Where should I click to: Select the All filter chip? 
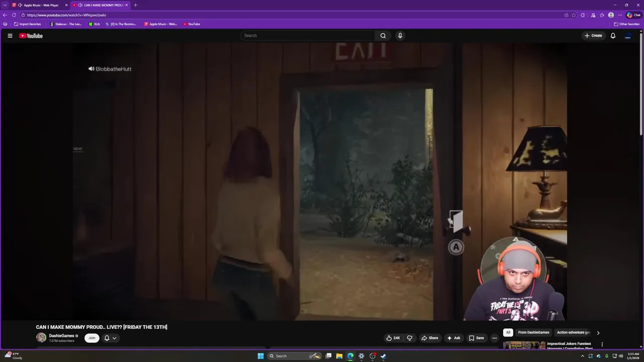[508, 332]
